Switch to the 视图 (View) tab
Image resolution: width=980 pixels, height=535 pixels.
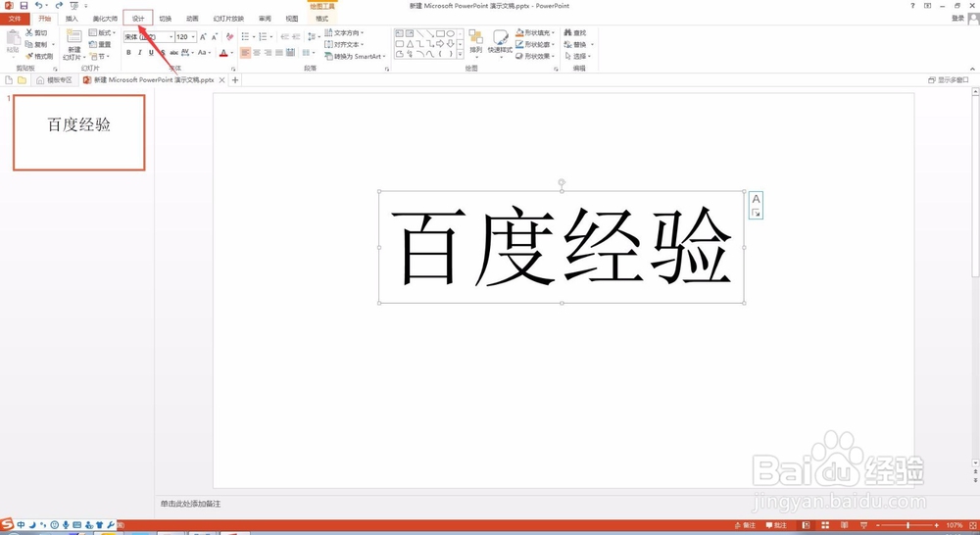(x=292, y=19)
